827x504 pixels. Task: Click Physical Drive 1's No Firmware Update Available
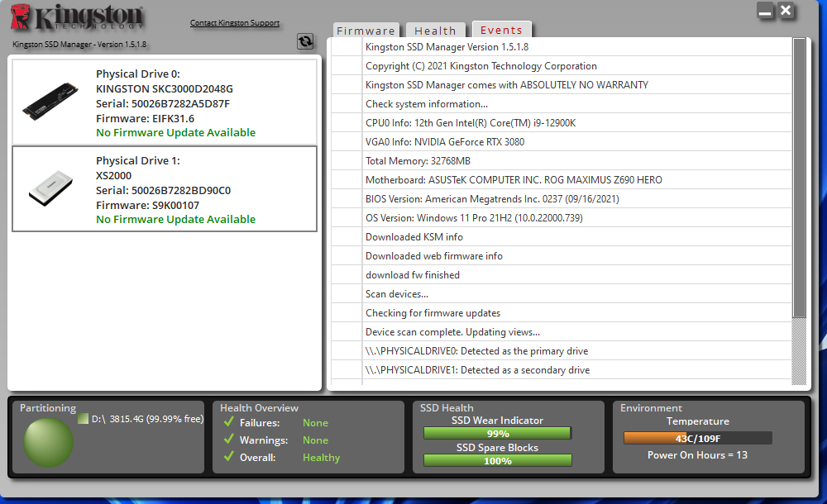(175, 219)
